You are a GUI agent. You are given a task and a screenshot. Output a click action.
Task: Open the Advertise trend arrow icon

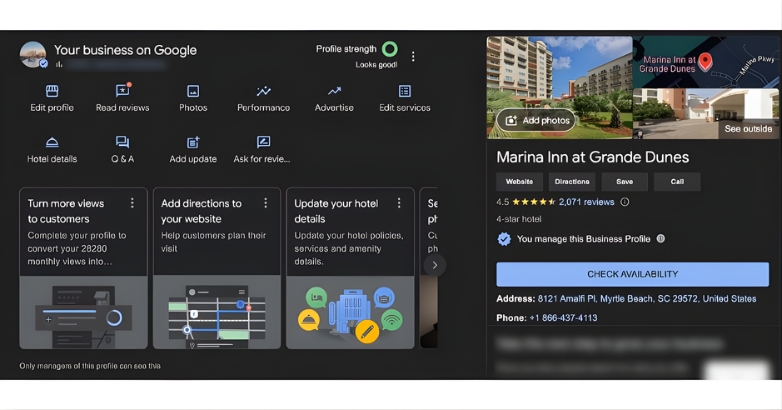click(x=334, y=91)
